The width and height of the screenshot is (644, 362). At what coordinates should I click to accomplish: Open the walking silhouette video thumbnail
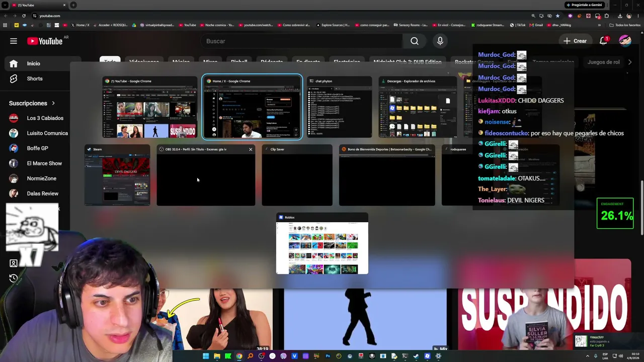365,319
